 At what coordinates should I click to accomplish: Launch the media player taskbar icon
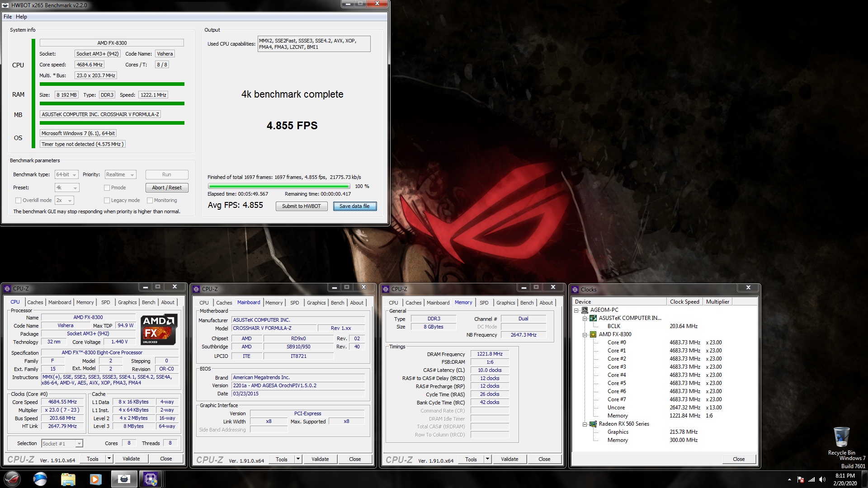pyautogui.click(x=95, y=479)
